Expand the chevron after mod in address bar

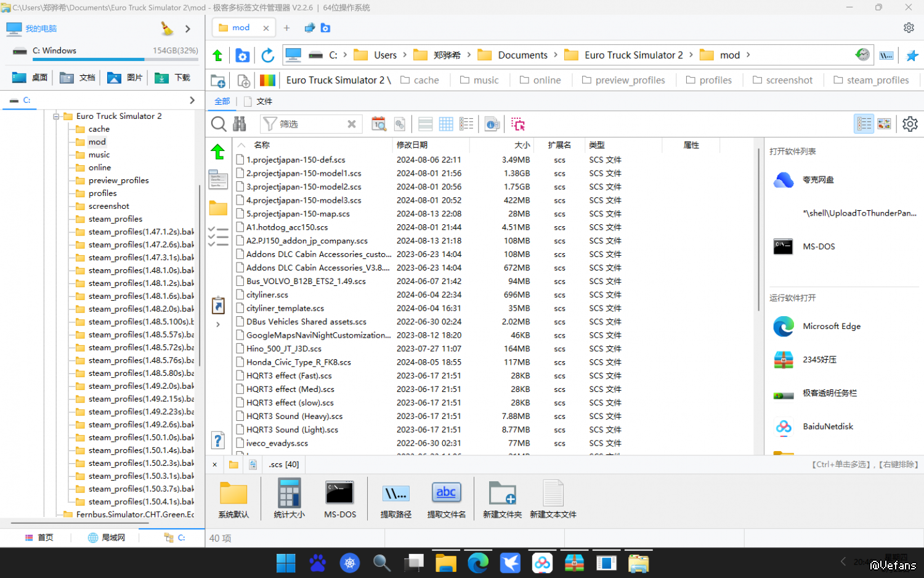click(x=748, y=55)
